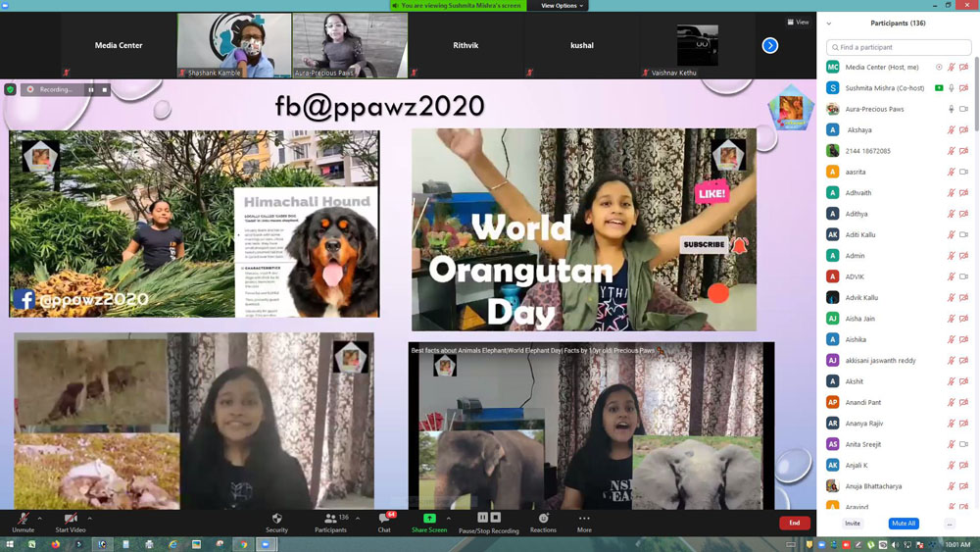Viewport: 980px width, 552px height.
Task: Select participant Anandi Pant in list
Action: click(x=899, y=402)
